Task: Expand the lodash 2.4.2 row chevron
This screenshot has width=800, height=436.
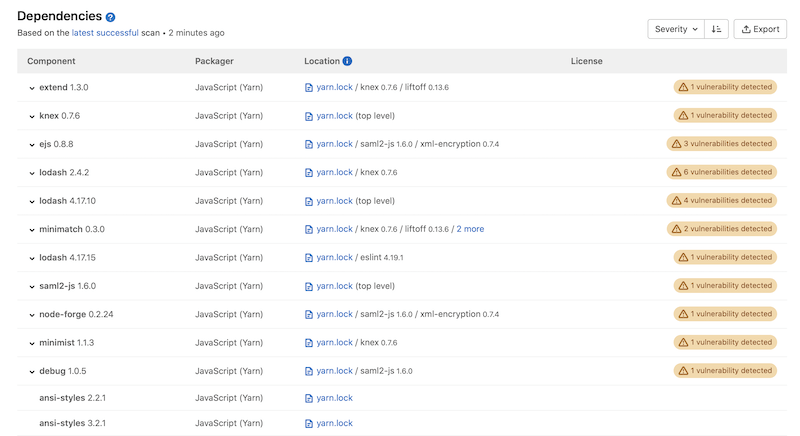Action: [32, 173]
